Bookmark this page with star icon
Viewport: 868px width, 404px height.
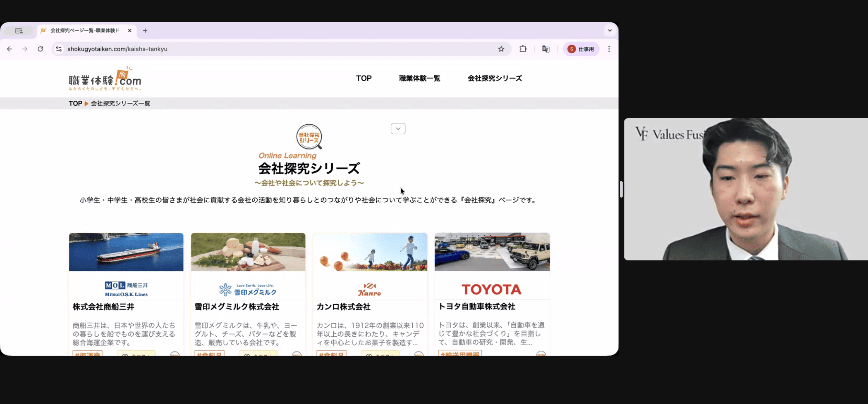tap(501, 49)
